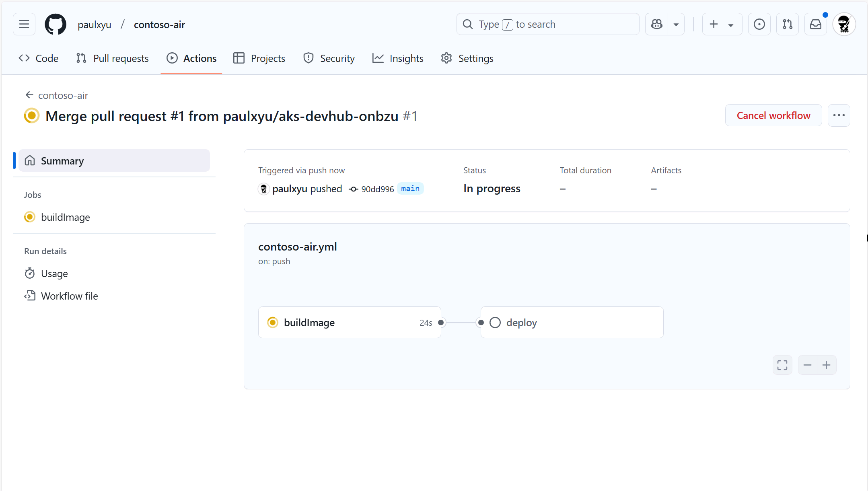Open user profile avatar menu
868x491 pixels.
(x=844, y=24)
